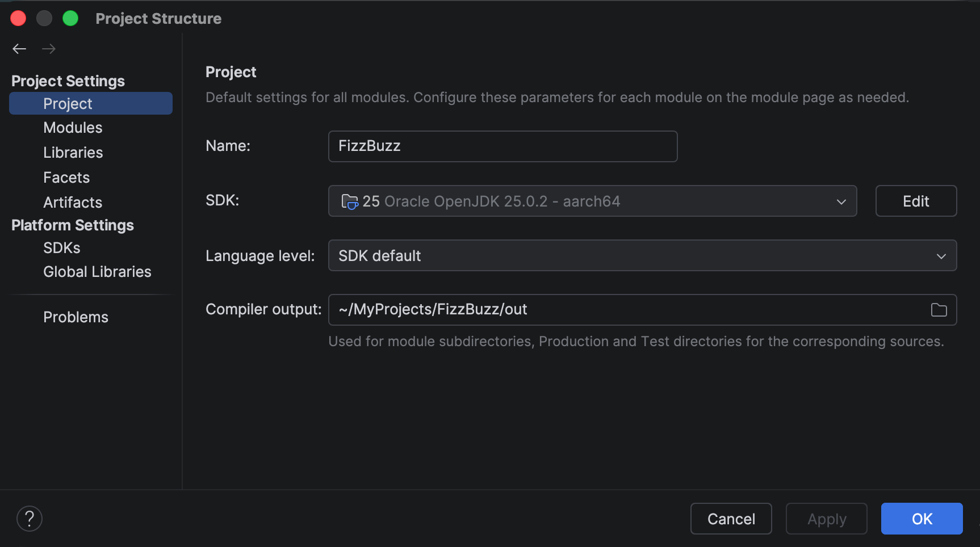980x547 pixels.
Task: Open the Modules settings page
Action: point(73,128)
